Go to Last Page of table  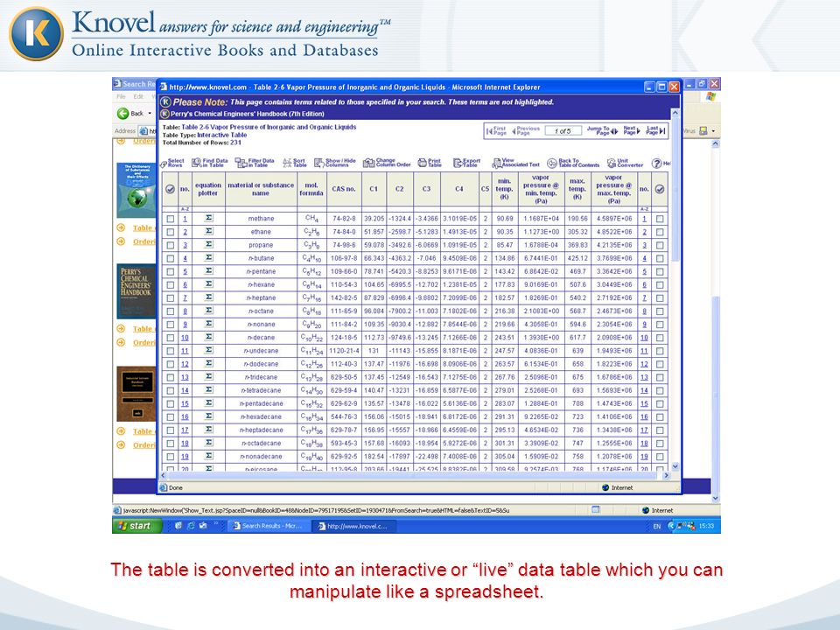pyautogui.click(x=655, y=130)
